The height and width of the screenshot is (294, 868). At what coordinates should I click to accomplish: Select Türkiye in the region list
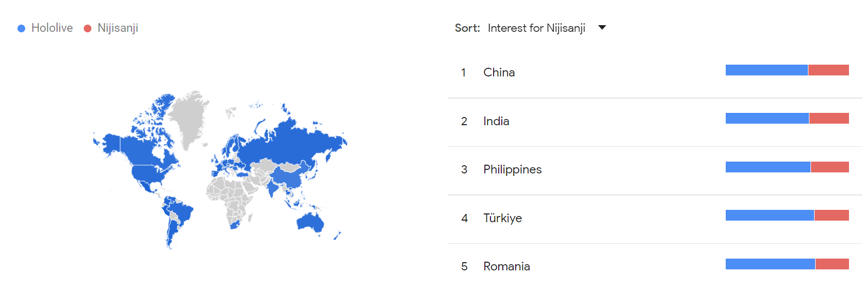tap(502, 218)
